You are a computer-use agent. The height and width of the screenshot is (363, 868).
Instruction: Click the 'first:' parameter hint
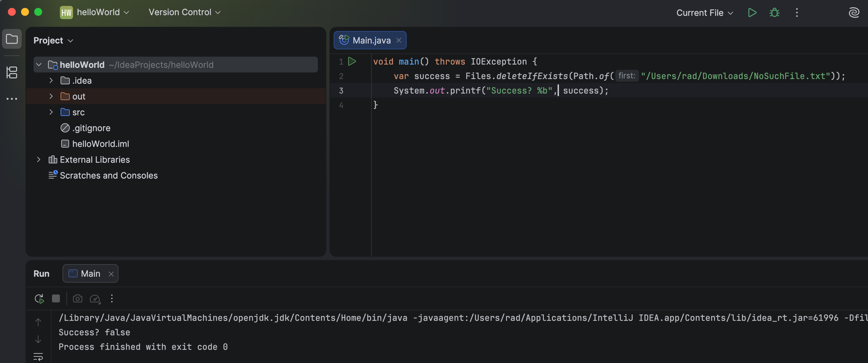tap(626, 75)
